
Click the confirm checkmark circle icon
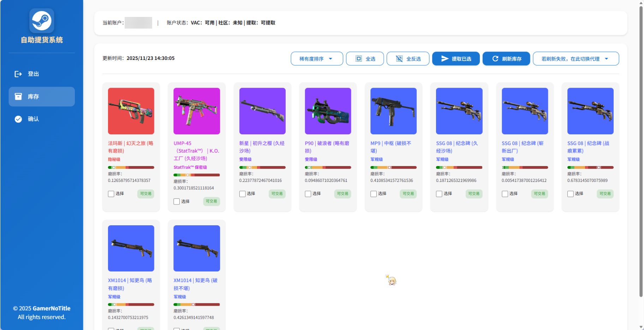18,119
